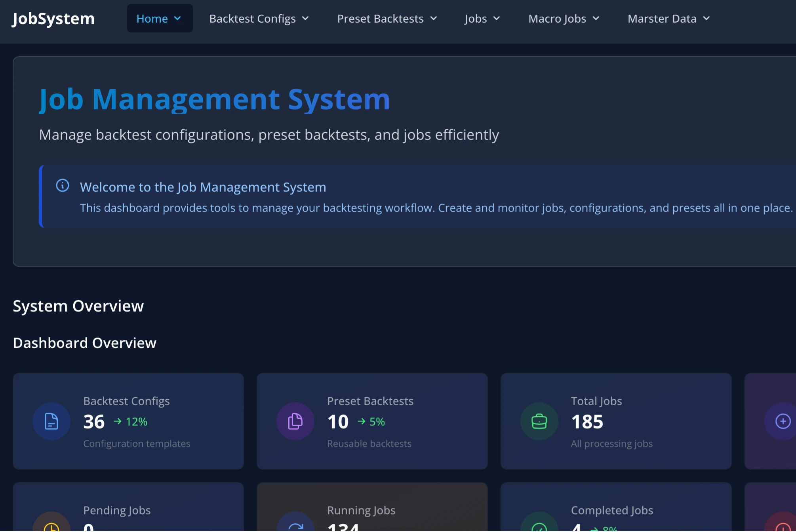Image resolution: width=796 pixels, height=532 pixels.
Task: Click the Completed Jobs card label
Action: point(612,510)
